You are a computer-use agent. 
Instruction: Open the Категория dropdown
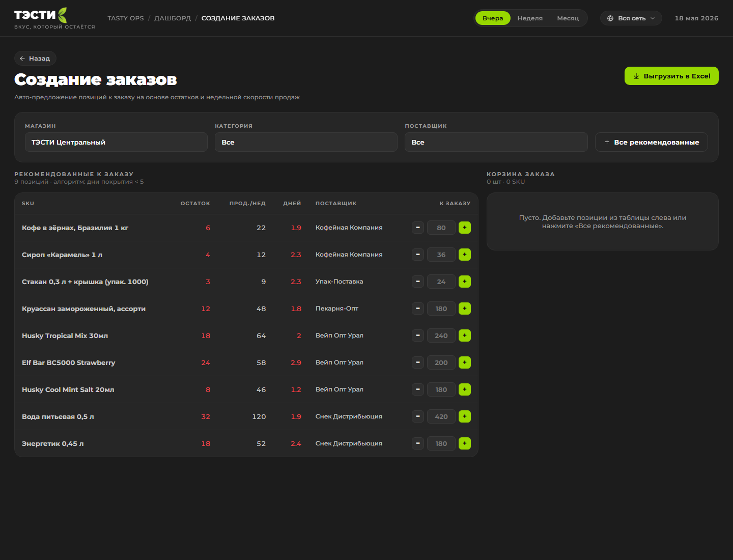[x=306, y=142]
